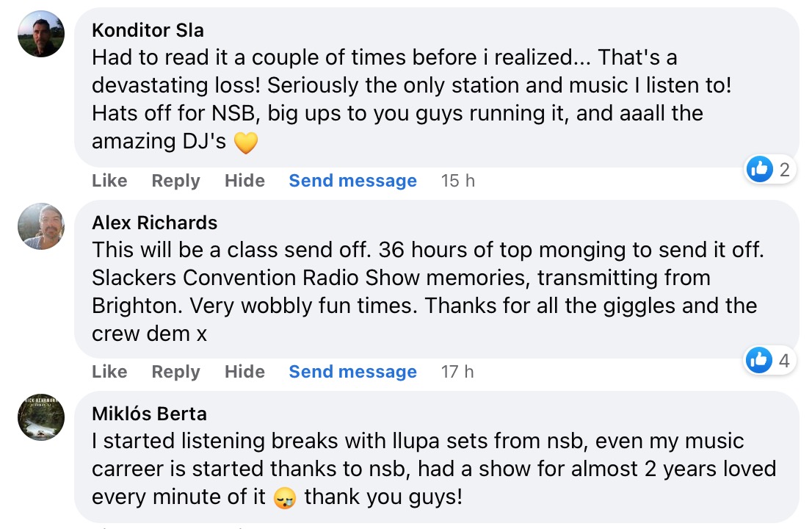Reply to Konditor Sla's comment
Image resolution: width=812 pixels, height=529 pixels.
tap(175, 181)
